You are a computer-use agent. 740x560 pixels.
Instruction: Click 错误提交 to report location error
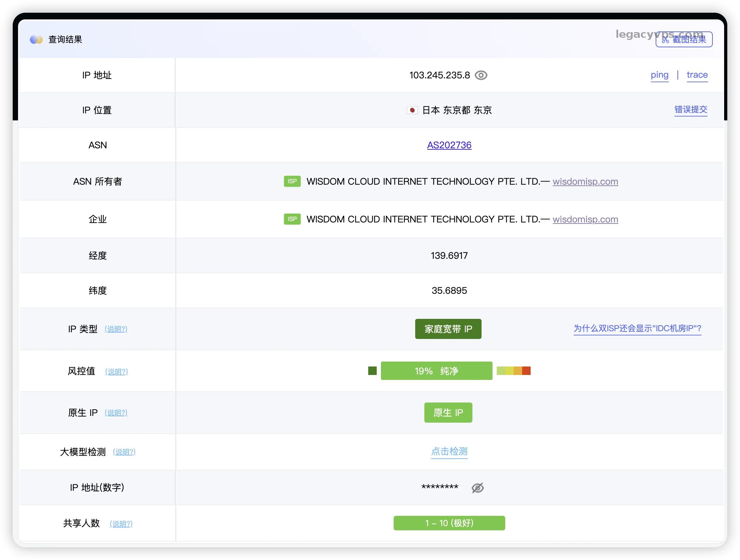tap(691, 110)
